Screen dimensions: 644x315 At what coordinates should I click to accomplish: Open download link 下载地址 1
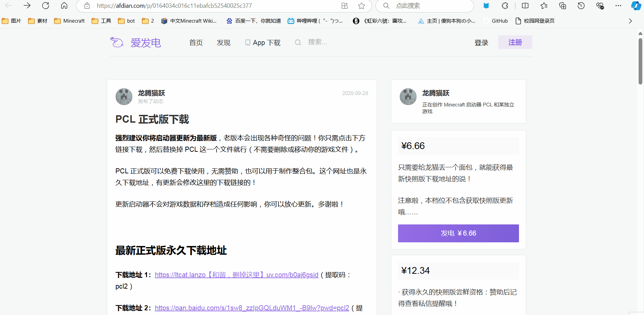pos(236,275)
